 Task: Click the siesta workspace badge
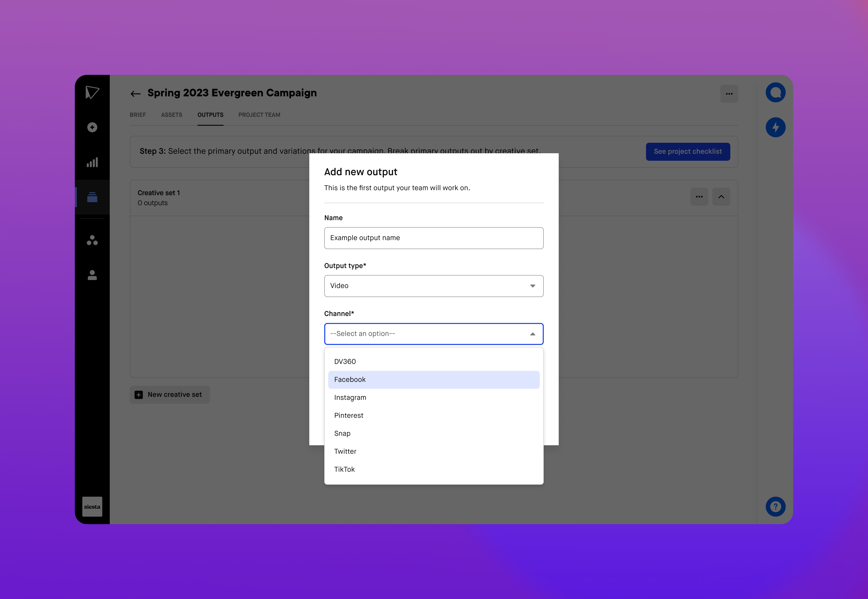[92, 507]
